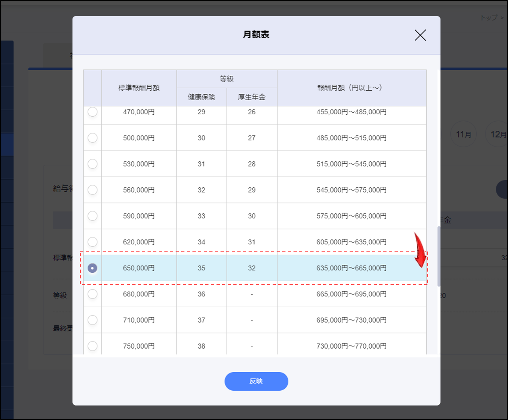Select the 470,000円 radio button
This screenshot has width=508, height=420.
pos(93,112)
